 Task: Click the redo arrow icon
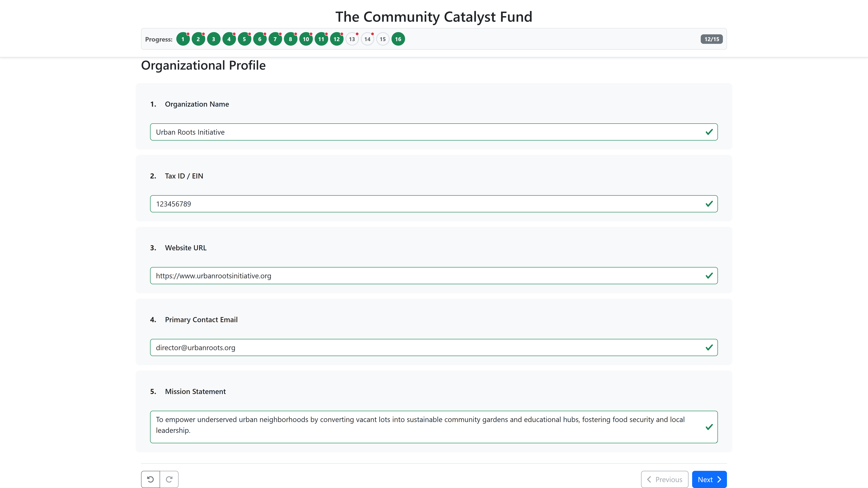(169, 479)
